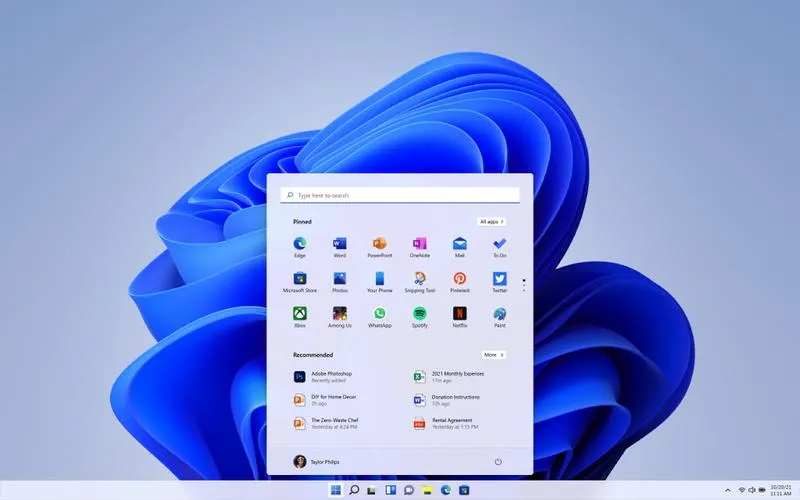Open the date and time clock flyout
800x500 pixels.
tap(781, 490)
